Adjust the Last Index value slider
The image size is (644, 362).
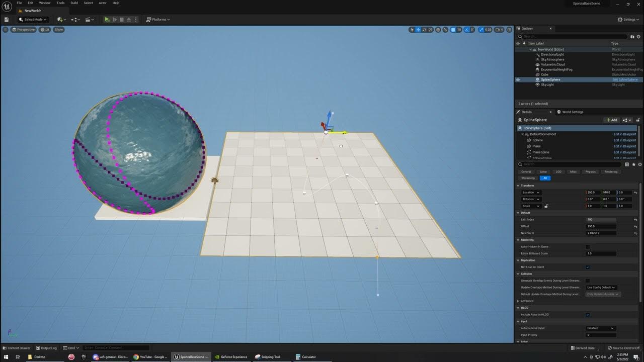point(601,220)
